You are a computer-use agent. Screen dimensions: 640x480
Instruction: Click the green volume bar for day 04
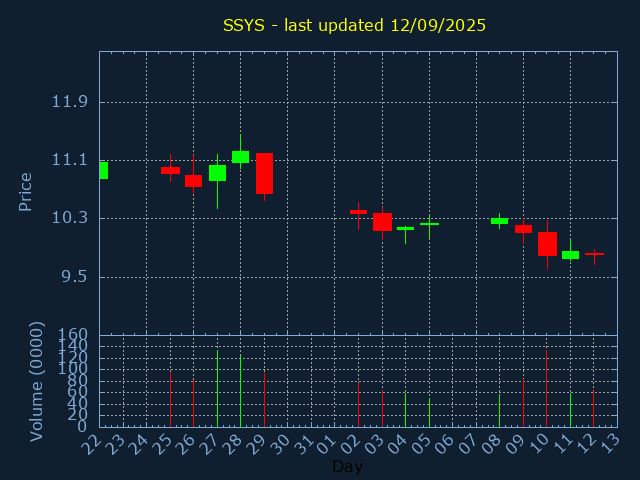point(405,410)
